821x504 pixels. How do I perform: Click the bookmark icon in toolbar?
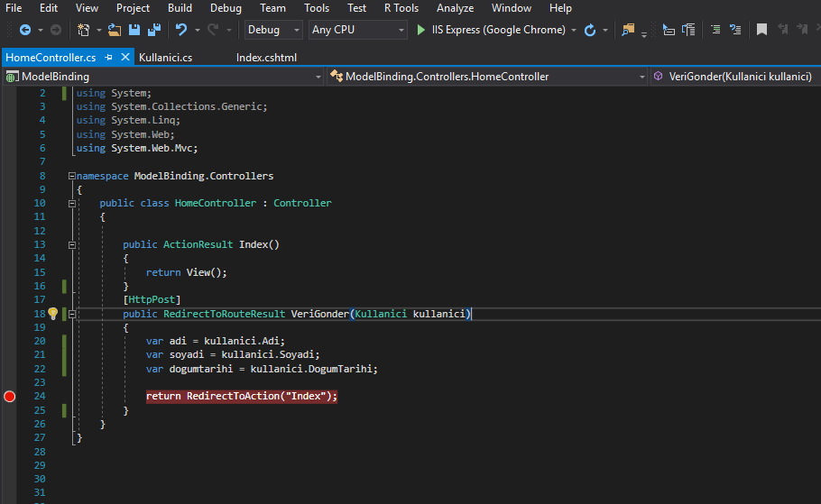point(761,30)
